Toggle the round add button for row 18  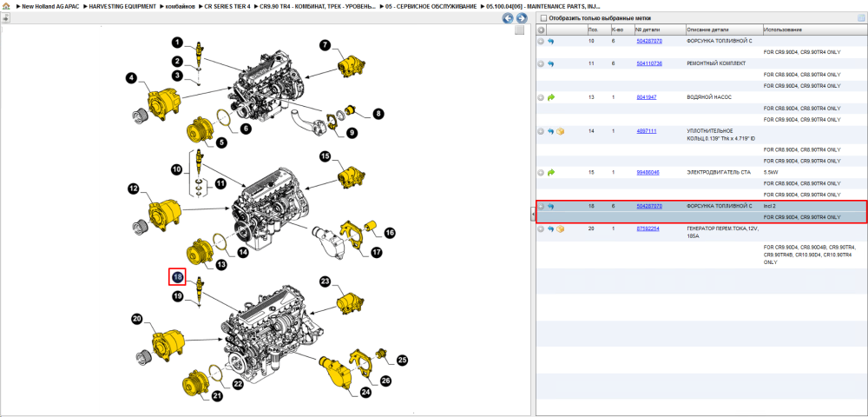tap(541, 207)
